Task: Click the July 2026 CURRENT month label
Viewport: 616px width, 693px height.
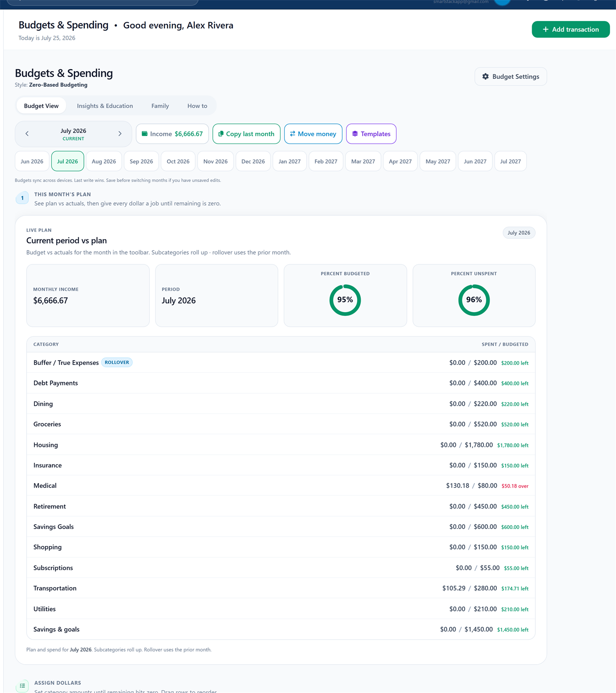Action: point(73,134)
